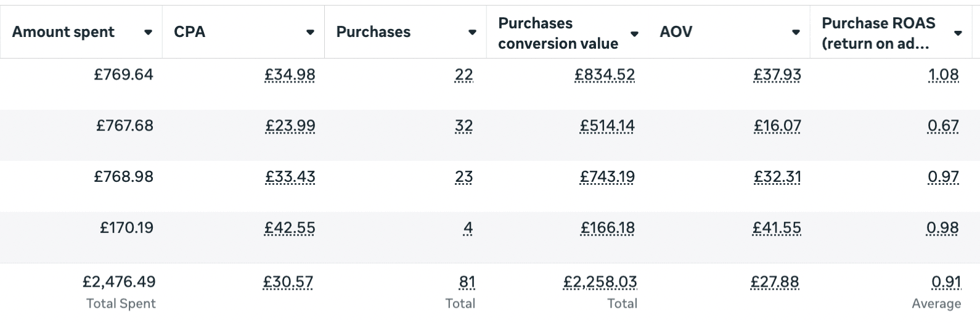Open the CPA column dropdown arrow

click(x=310, y=33)
